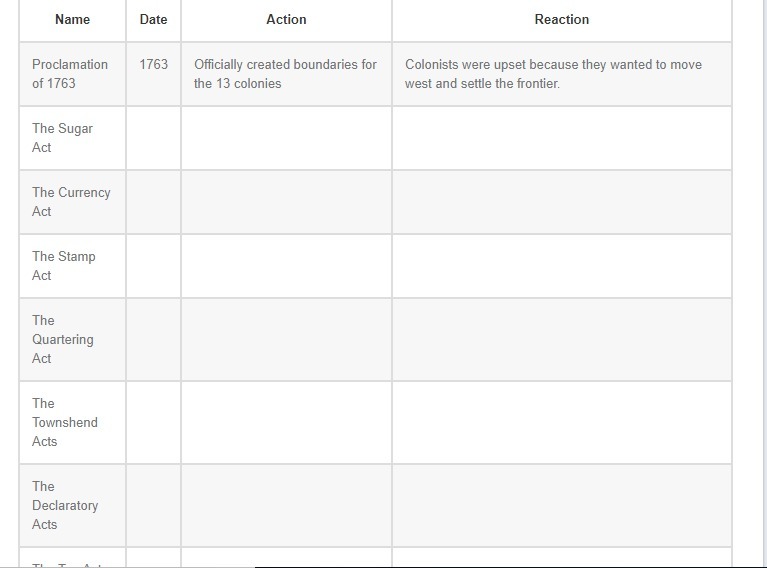This screenshot has width=767, height=568.
Task: Click the Action cell for The Townshend Acts
Action: (286, 422)
